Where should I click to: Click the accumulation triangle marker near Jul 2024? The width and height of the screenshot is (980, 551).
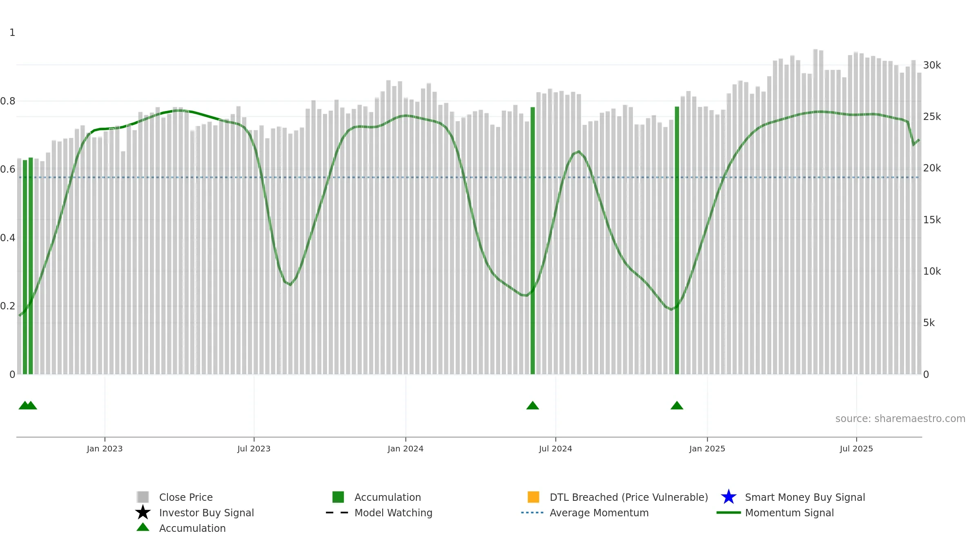point(532,405)
